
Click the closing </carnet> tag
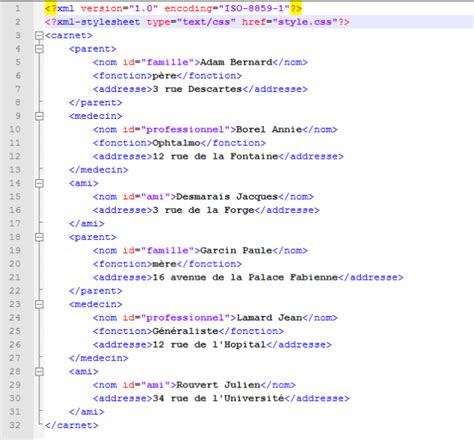[x=72, y=425]
